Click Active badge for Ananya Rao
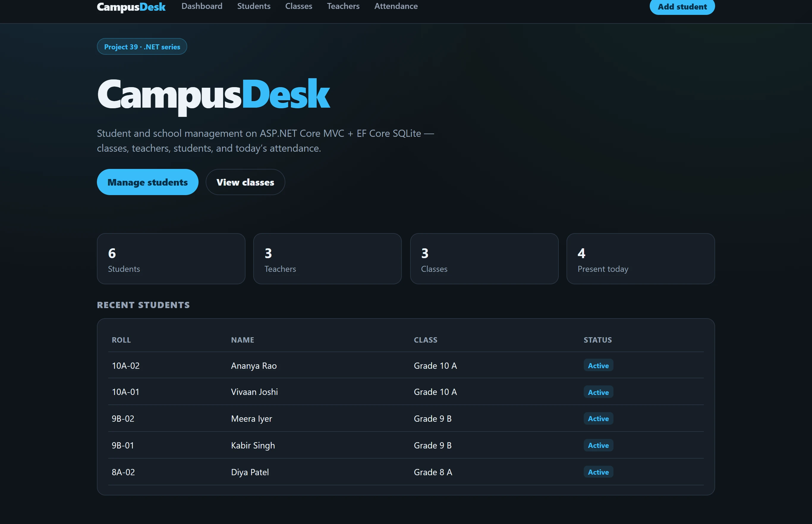812x524 pixels. tap(598, 365)
